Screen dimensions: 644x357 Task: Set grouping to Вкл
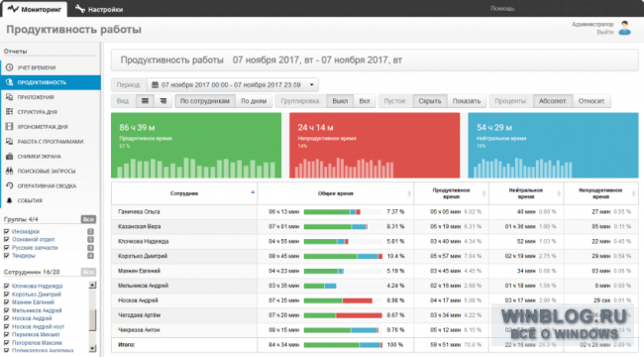(365, 101)
